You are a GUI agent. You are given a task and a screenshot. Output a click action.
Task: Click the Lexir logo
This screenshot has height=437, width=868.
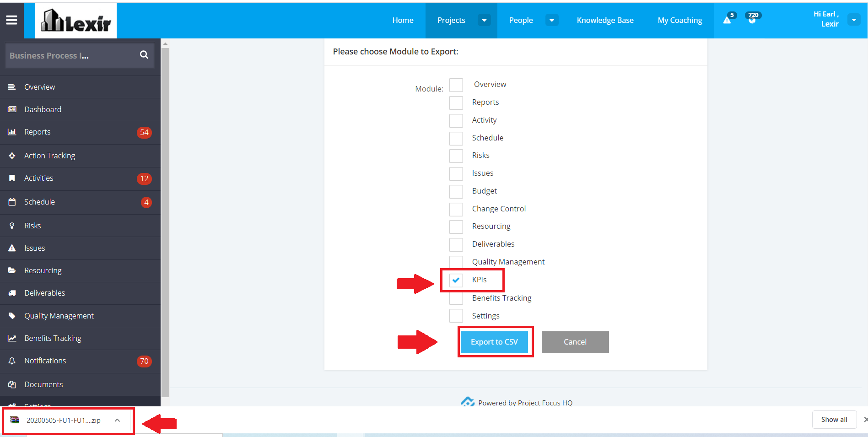[x=76, y=21]
